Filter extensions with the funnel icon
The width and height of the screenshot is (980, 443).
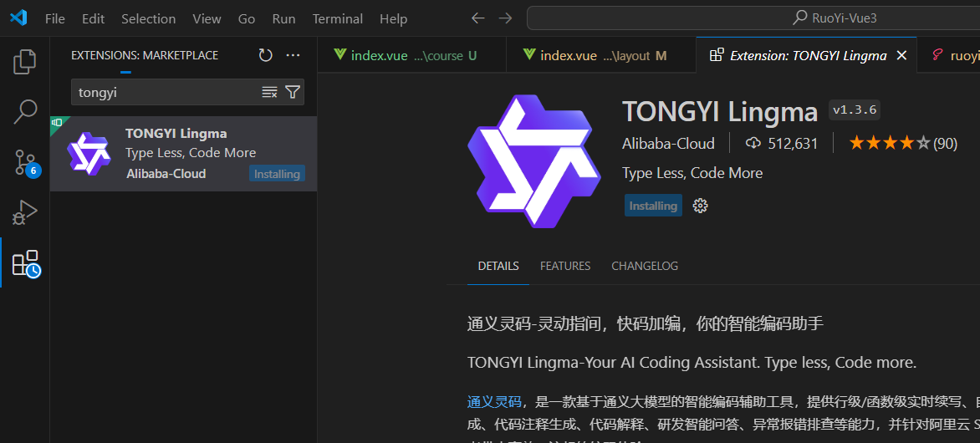coord(293,93)
